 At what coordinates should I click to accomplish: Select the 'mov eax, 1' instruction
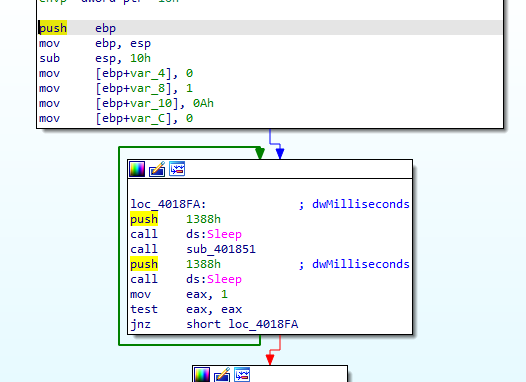179,294
